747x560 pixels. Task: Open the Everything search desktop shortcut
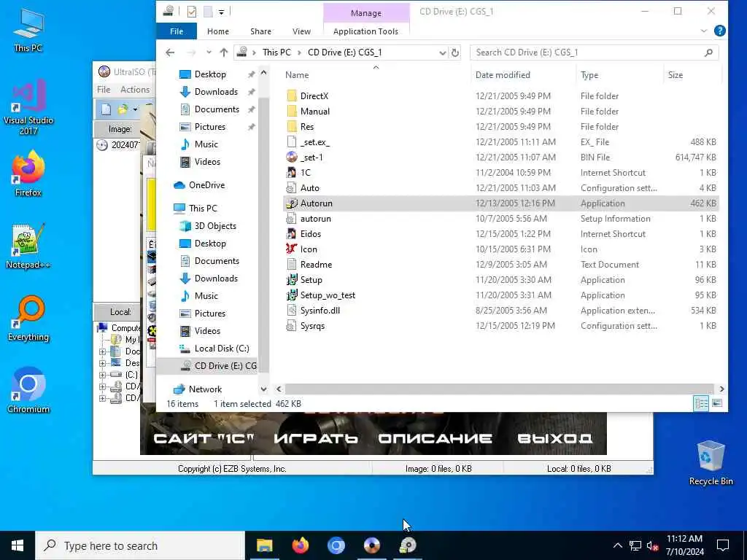tap(28, 319)
